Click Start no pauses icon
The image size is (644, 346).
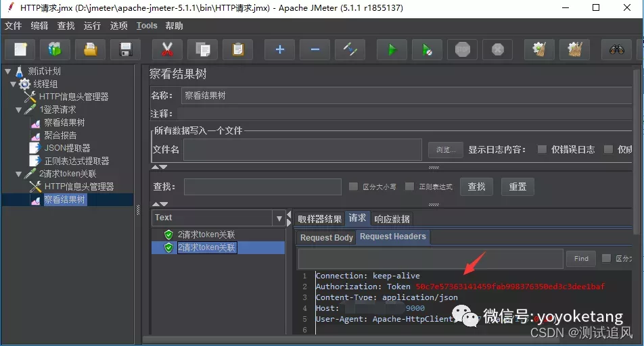pyautogui.click(x=427, y=50)
